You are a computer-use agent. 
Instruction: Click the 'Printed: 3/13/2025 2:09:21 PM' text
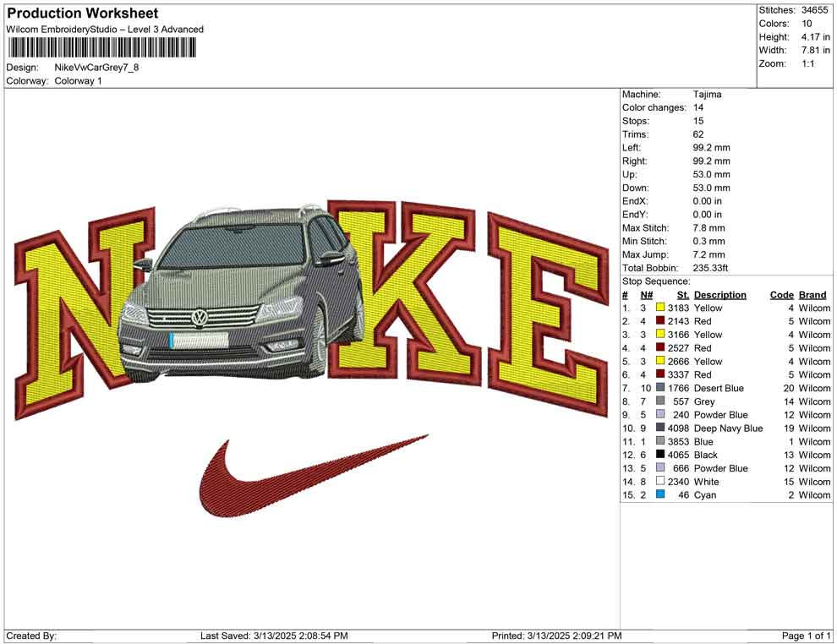[x=556, y=636]
